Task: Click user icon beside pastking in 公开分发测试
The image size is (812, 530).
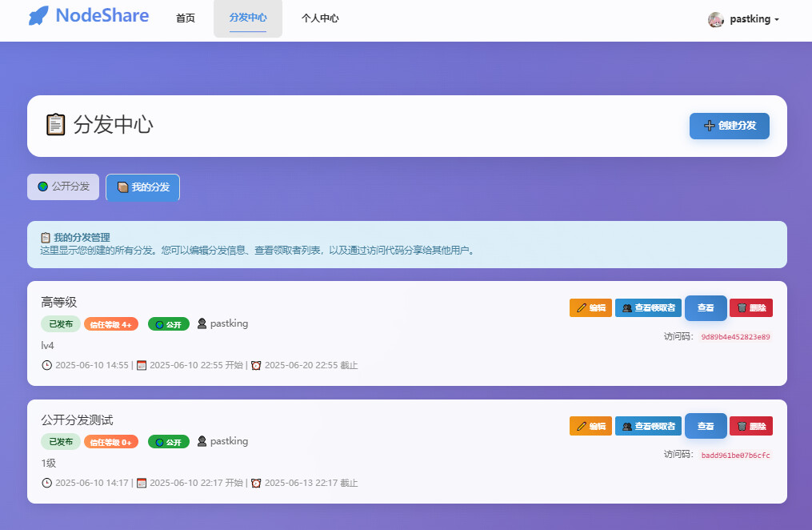Action: [x=202, y=441]
